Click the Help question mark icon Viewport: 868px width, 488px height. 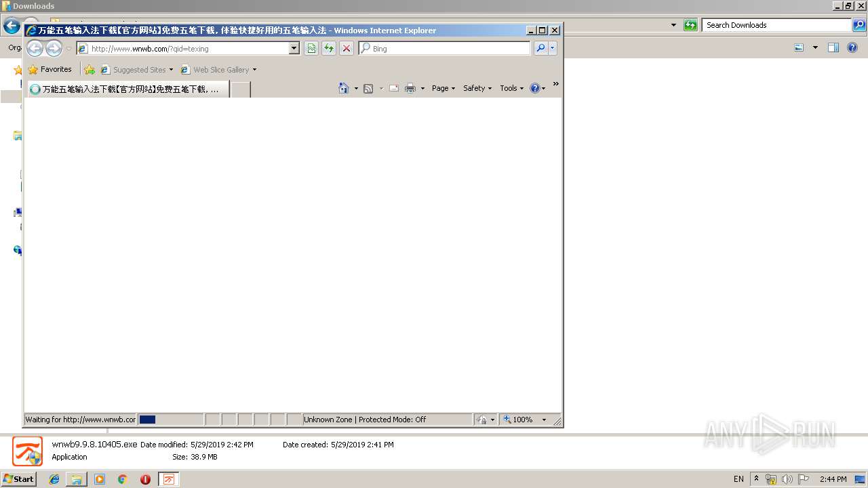tap(535, 88)
